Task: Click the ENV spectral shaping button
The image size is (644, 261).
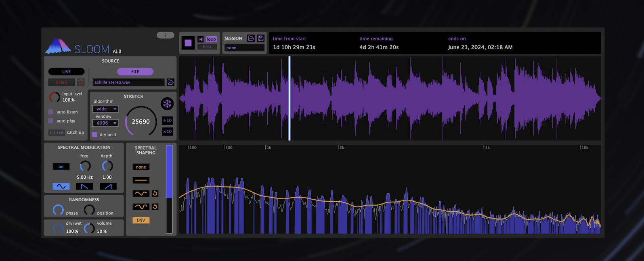Action: 141,220
